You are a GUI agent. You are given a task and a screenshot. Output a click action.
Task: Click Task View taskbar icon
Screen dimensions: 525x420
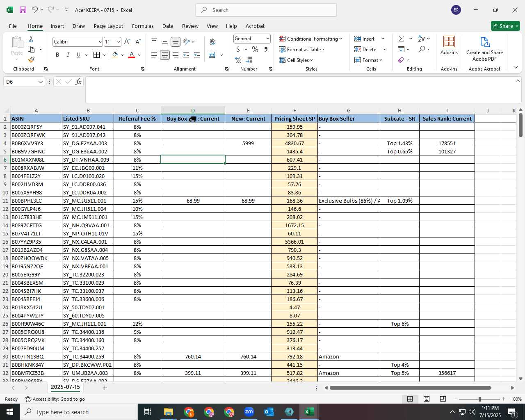coord(148,412)
